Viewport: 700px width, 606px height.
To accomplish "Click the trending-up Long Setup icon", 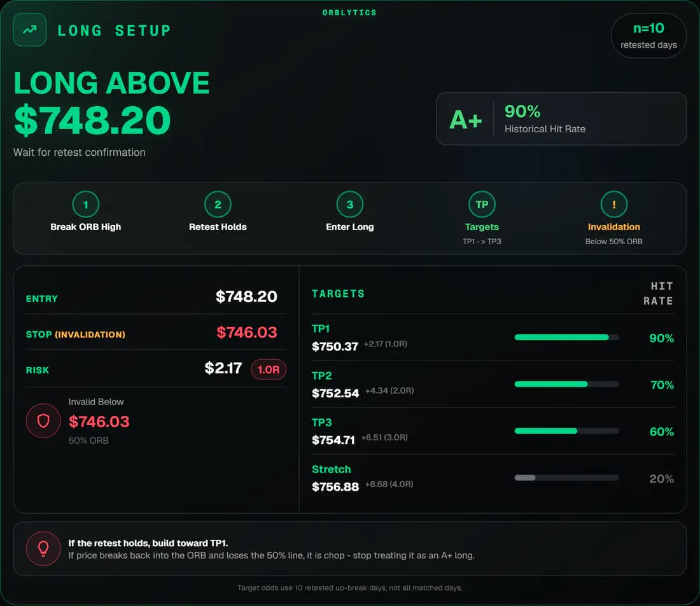I will click(x=29, y=30).
